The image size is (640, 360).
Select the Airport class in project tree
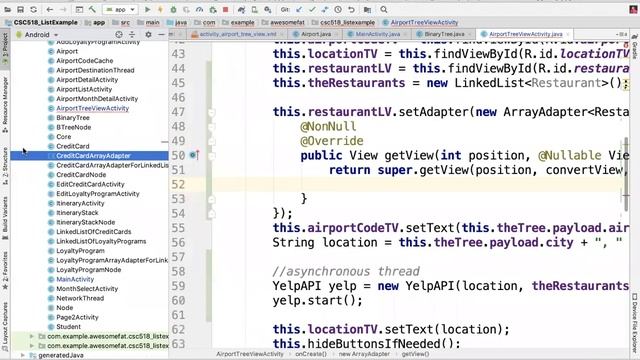click(x=67, y=51)
